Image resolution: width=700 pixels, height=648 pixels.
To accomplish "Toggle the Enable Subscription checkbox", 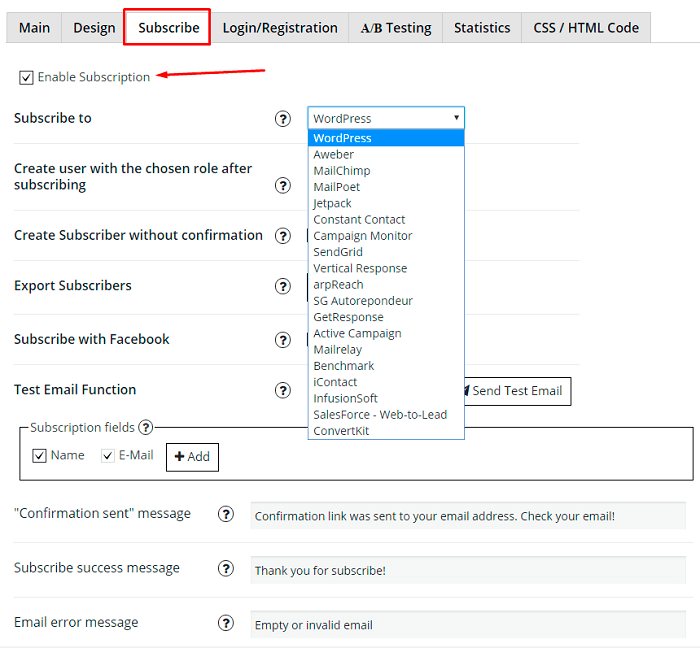I will (26, 78).
